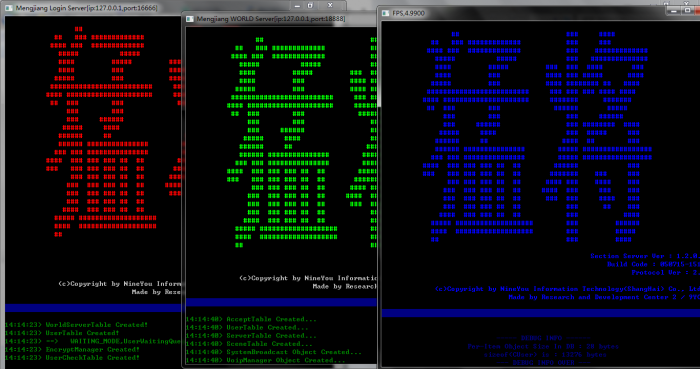Click the white copyright line in the Login Server window
700x369 pixels.
[120, 283]
